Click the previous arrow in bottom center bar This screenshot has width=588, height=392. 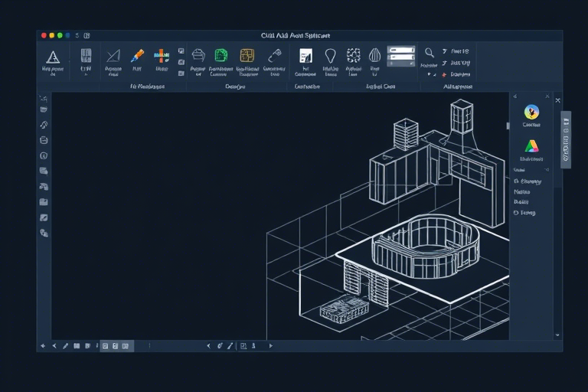click(208, 346)
